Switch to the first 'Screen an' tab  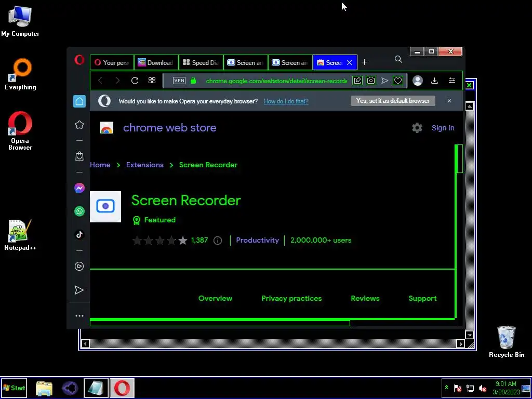(x=246, y=62)
